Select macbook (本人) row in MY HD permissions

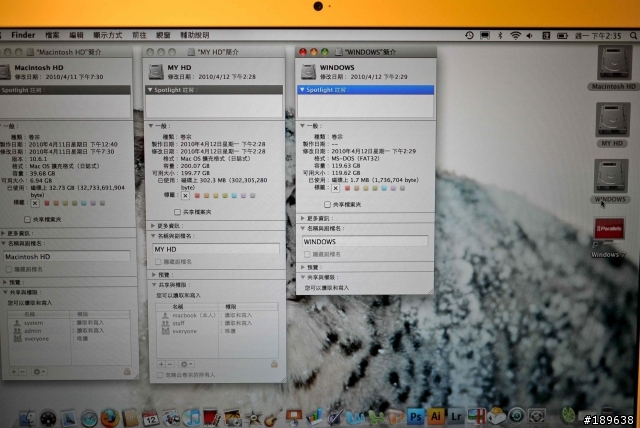[x=217, y=315]
